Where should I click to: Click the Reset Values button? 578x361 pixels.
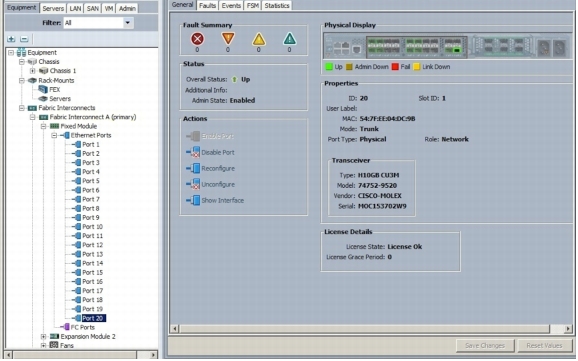(x=544, y=346)
